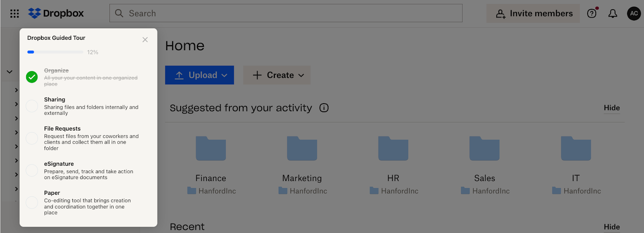Image resolution: width=644 pixels, height=233 pixels.
Task: Click the Marketing folder name
Action: click(x=302, y=178)
